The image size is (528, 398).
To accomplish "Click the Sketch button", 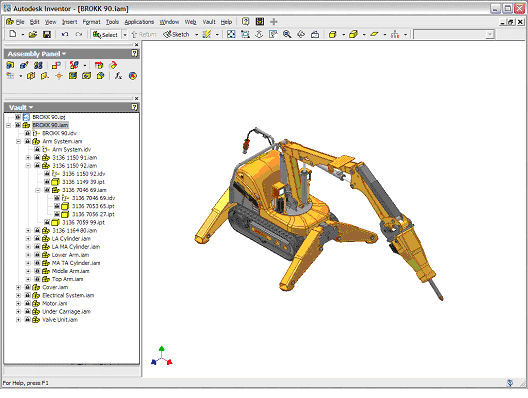I will pos(176,34).
